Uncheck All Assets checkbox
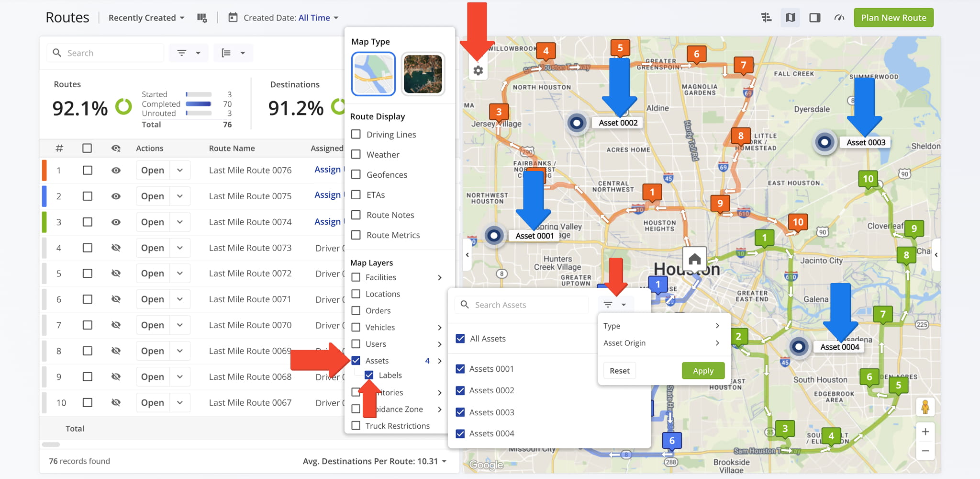Viewport: 980px width, 479px height. pyautogui.click(x=460, y=338)
